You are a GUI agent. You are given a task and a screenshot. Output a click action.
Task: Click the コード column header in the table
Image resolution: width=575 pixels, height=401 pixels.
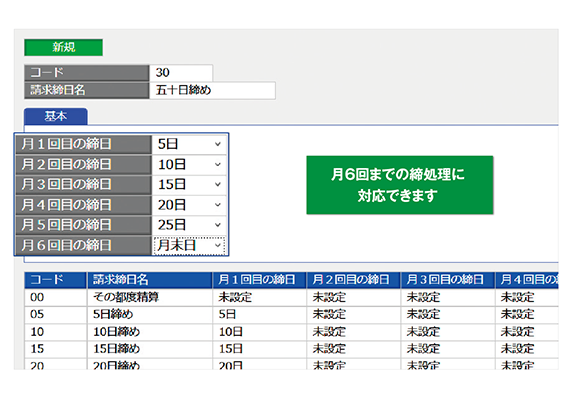pos(55,280)
